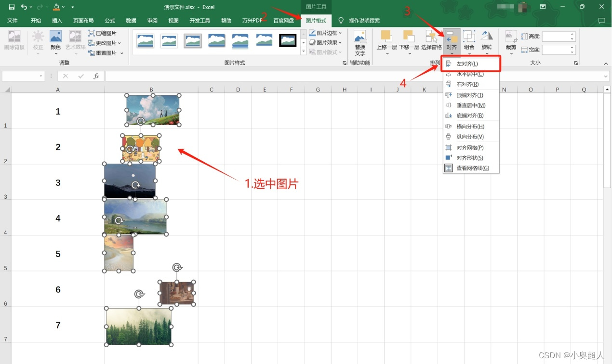Click the Compress Pictures (压缩图片) icon
Screen dimensions: 612x364
point(92,33)
